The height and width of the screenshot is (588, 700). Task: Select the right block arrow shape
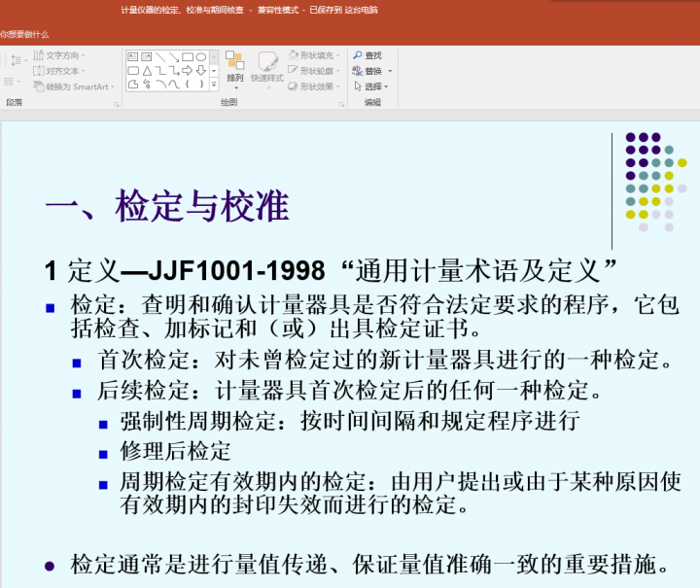click(x=187, y=70)
